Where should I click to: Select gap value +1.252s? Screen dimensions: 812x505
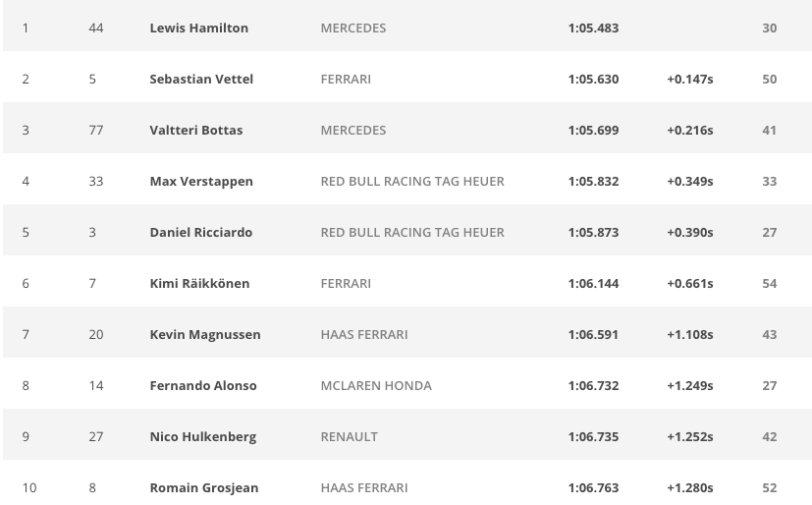point(690,436)
